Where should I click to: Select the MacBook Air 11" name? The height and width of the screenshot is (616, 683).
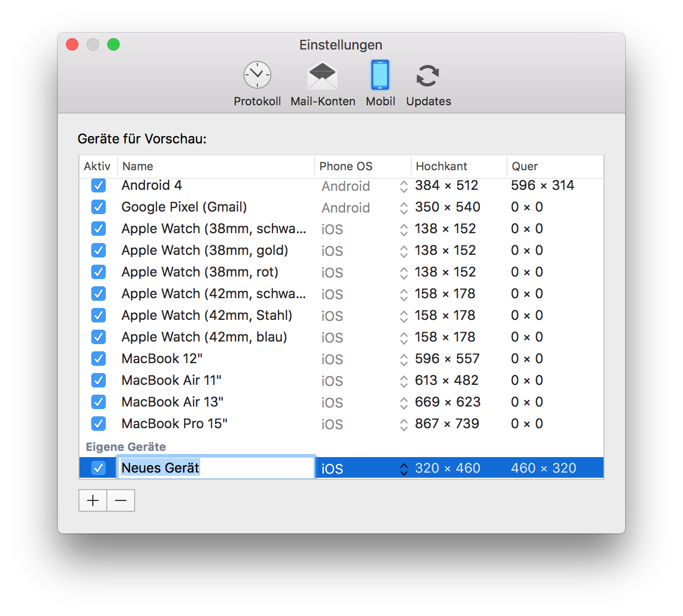171,380
